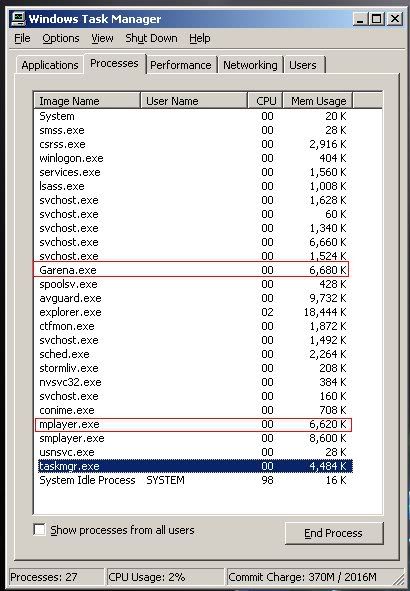The image size is (410, 591).
Task: Toggle Show processes from all users checkbox
Action: point(39,530)
